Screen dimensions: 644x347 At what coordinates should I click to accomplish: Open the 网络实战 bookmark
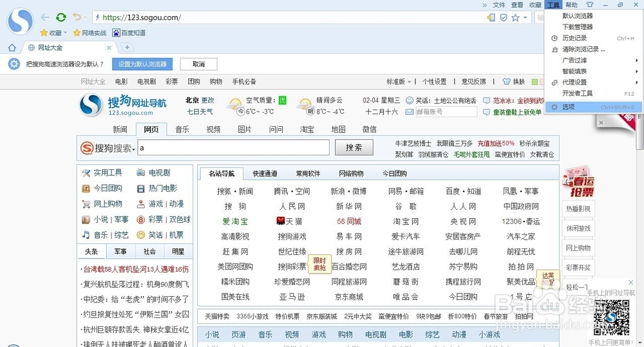(90, 33)
